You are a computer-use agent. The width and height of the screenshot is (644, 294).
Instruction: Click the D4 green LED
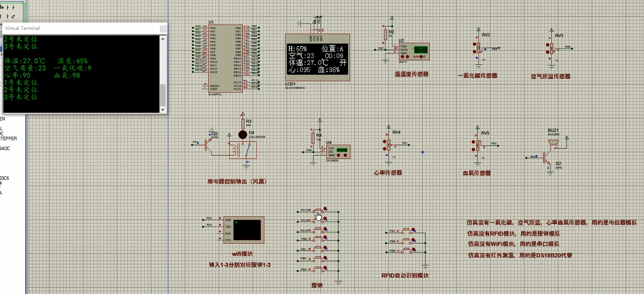[242, 135]
